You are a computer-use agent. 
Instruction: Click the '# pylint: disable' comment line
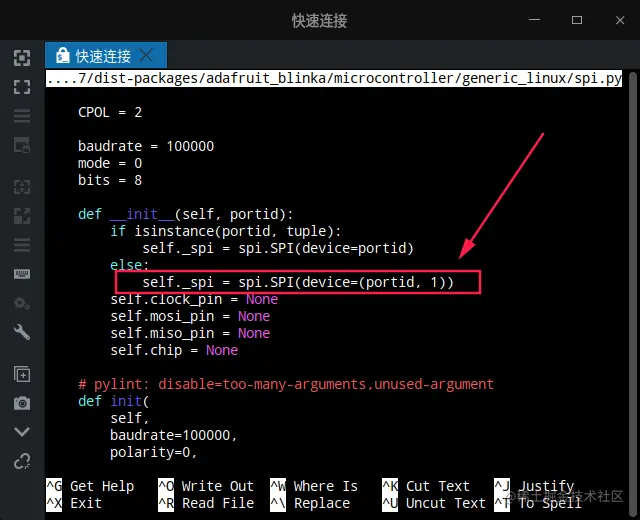point(286,384)
